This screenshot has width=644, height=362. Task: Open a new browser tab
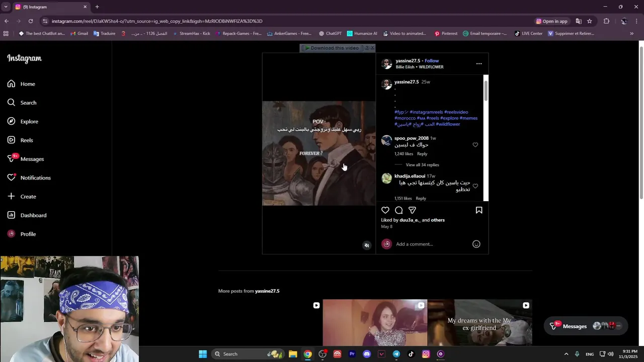97,7
